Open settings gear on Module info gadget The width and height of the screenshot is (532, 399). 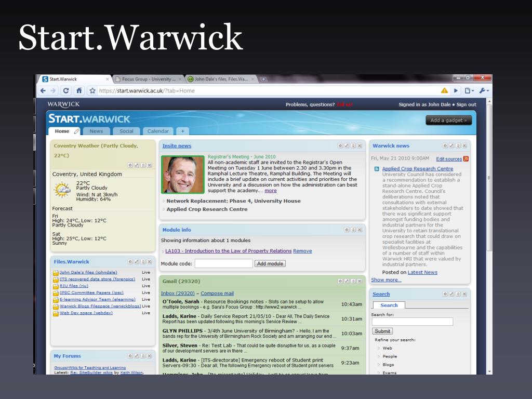pyautogui.click(x=347, y=230)
